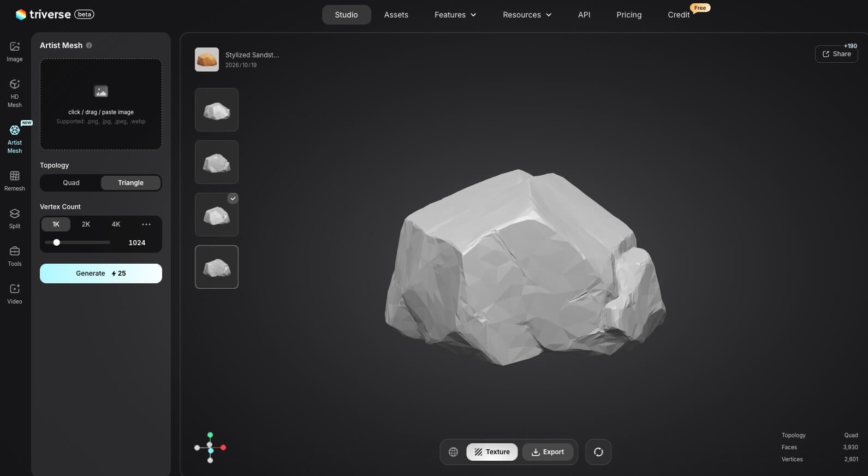The height and width of the screenshot is (476, 868).
Task: Go to the Pricing page
Action: [x=629, y=15]
